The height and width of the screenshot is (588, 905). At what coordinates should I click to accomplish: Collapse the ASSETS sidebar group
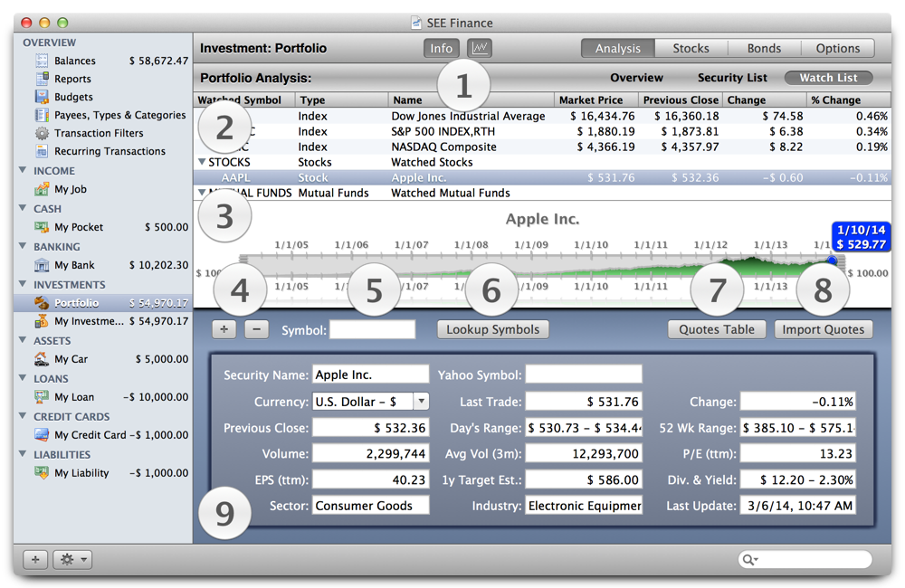click(x=23, y=340)
